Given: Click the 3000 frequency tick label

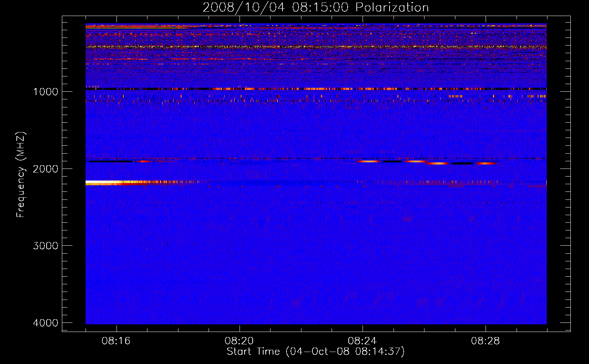Looking at the screenshot, I should pos(46,246).
